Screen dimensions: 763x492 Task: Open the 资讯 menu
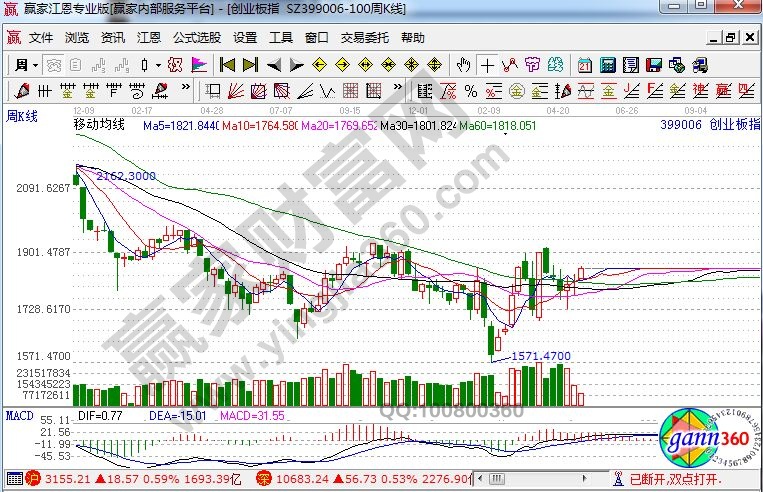[x=113, y=37]
